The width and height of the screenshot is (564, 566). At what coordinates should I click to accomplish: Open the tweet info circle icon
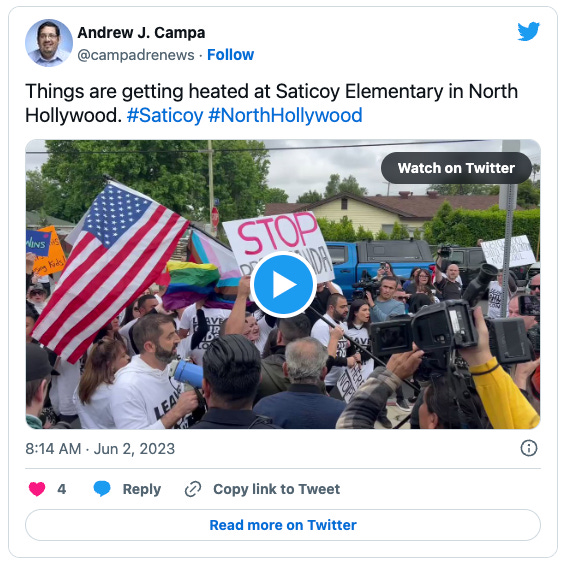(x=529, y=448)
